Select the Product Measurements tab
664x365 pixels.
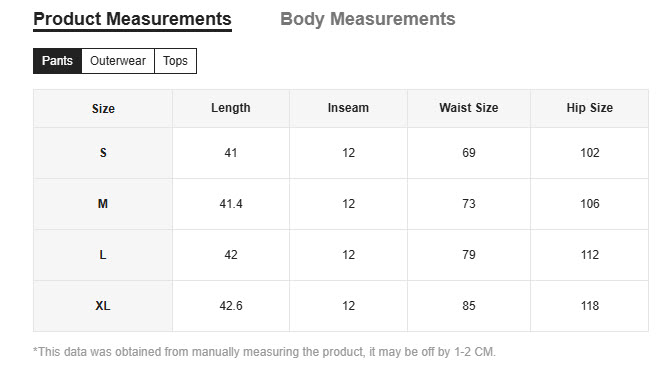[x=132, y=19]
